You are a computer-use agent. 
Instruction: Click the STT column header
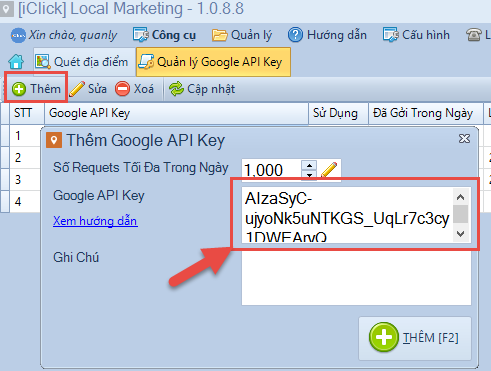pyautogui.click(x=27, y=113)
